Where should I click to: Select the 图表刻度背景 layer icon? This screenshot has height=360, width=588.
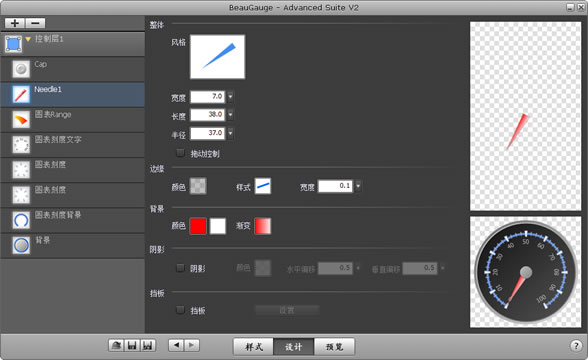pyautogui.click(x=21, y=220)
